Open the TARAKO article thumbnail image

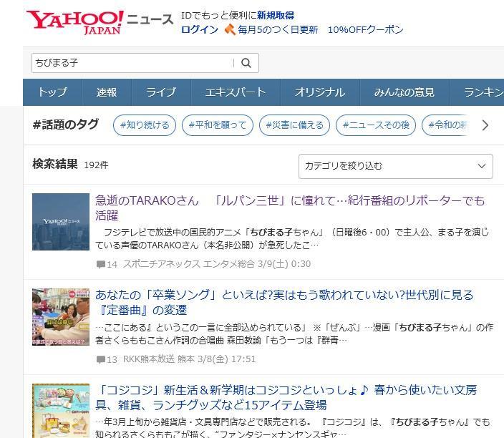pyautogui.click(x=61, y=222)
